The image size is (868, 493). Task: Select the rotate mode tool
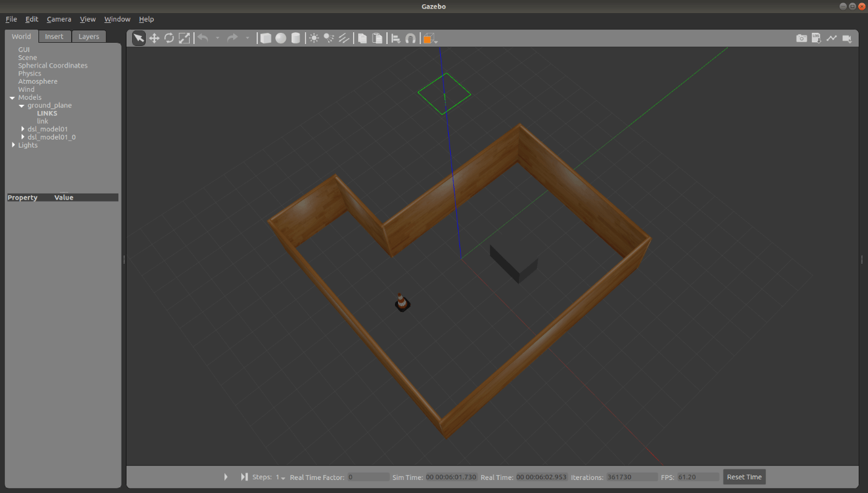point(169,38)
